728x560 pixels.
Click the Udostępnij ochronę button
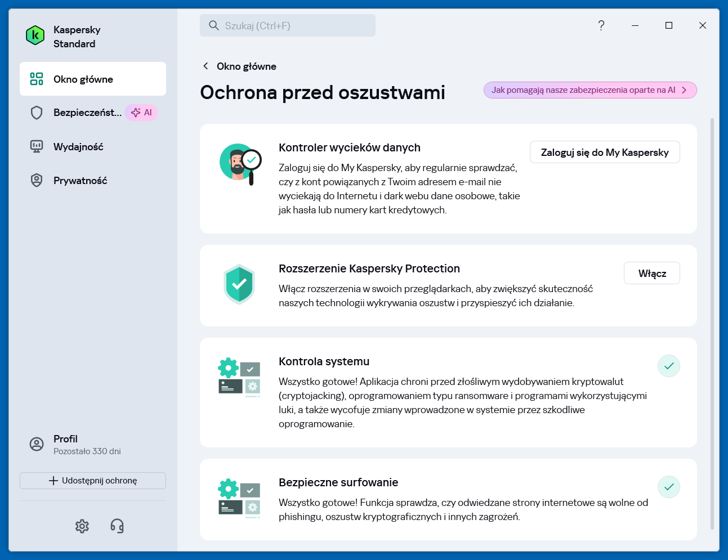point(93,481)
